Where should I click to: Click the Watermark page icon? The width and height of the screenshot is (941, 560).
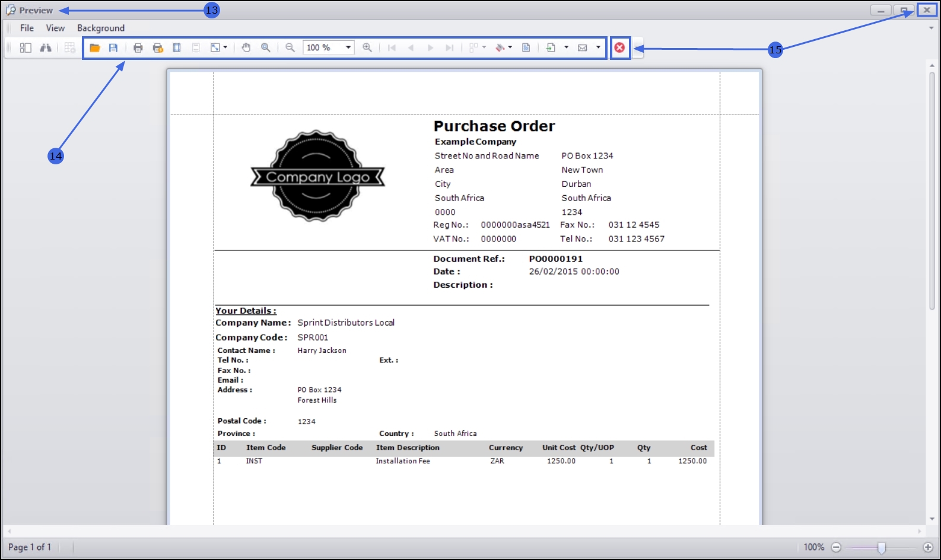tap(526, 48)
